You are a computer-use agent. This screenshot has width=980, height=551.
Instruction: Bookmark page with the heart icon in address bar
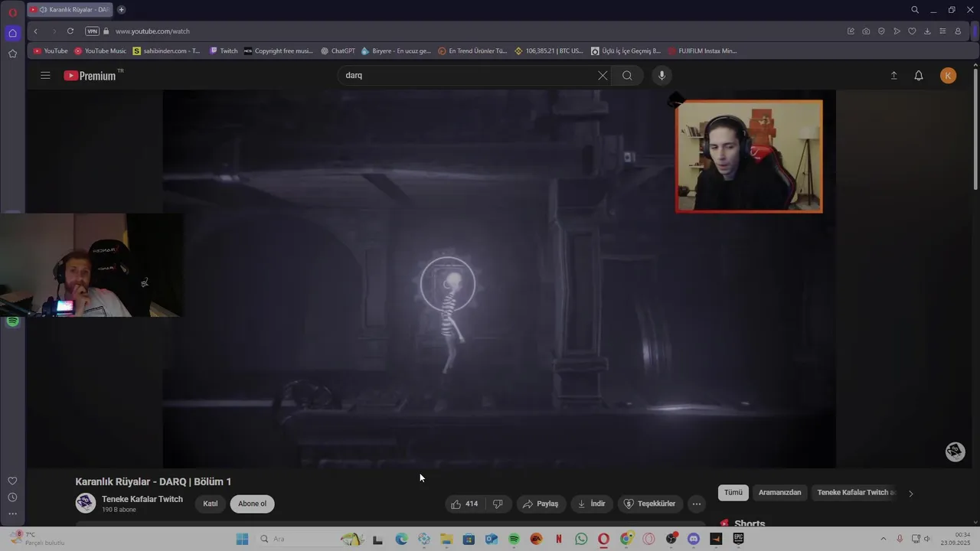tap(912, 31)
